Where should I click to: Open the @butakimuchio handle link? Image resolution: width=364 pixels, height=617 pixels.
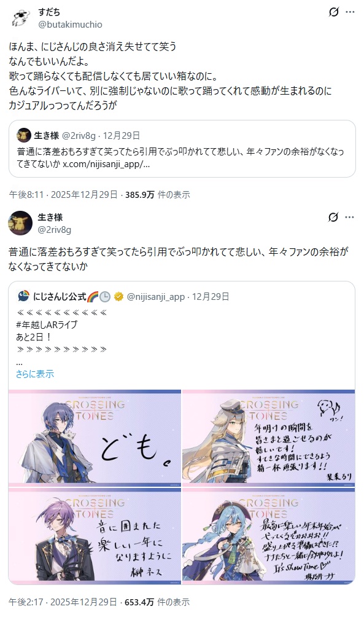(x=70, y=25)
